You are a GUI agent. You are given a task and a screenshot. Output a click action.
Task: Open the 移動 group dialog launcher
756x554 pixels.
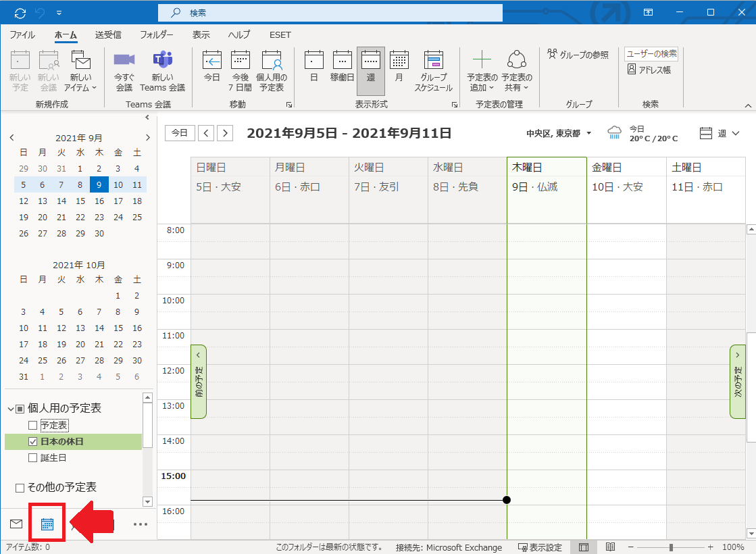click(289, 105)
